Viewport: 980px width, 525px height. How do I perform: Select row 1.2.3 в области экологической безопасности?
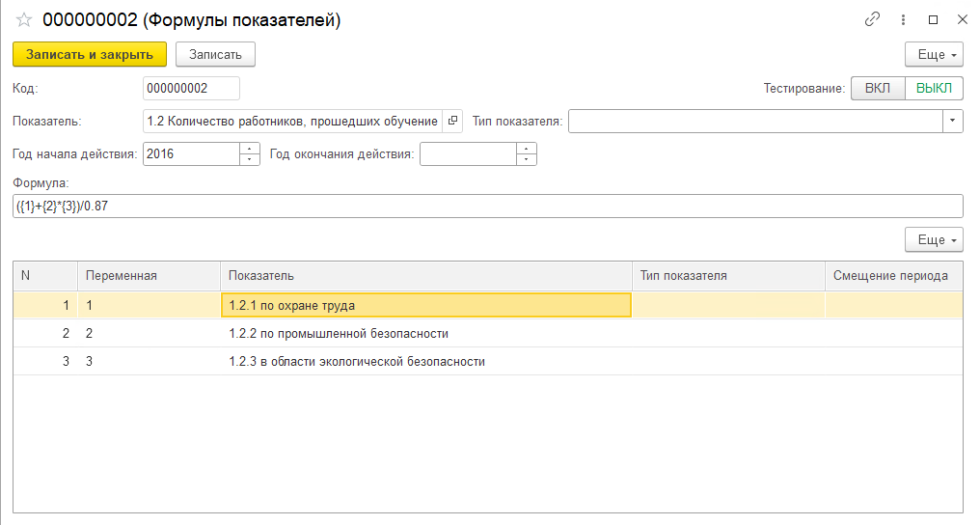[x=356, y=362]
